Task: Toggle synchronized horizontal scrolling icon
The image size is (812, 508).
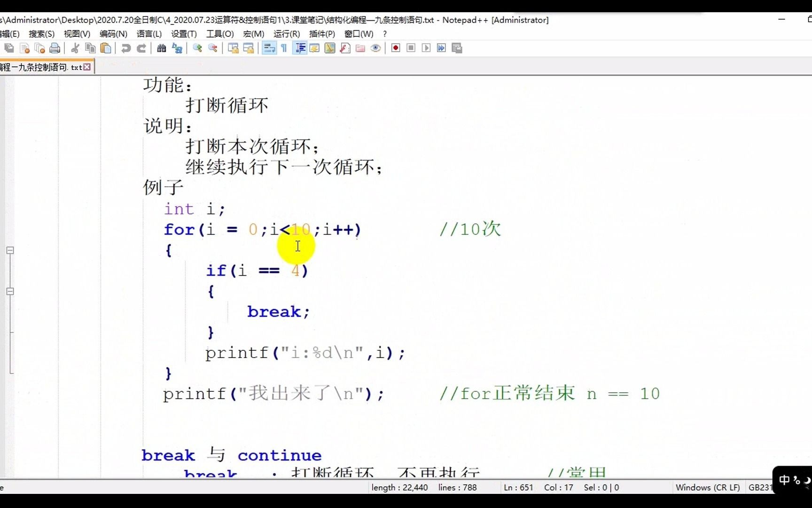Action: point(249,48)
